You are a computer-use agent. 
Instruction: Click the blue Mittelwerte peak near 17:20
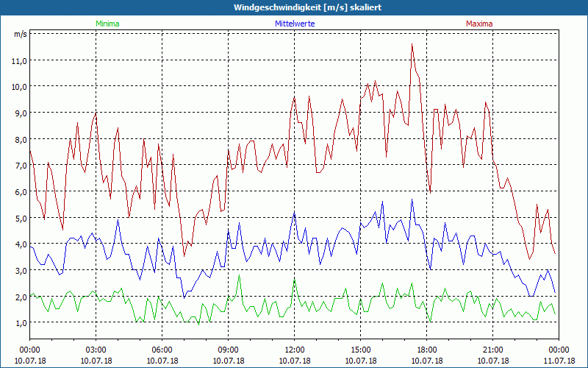click(412, 199)
